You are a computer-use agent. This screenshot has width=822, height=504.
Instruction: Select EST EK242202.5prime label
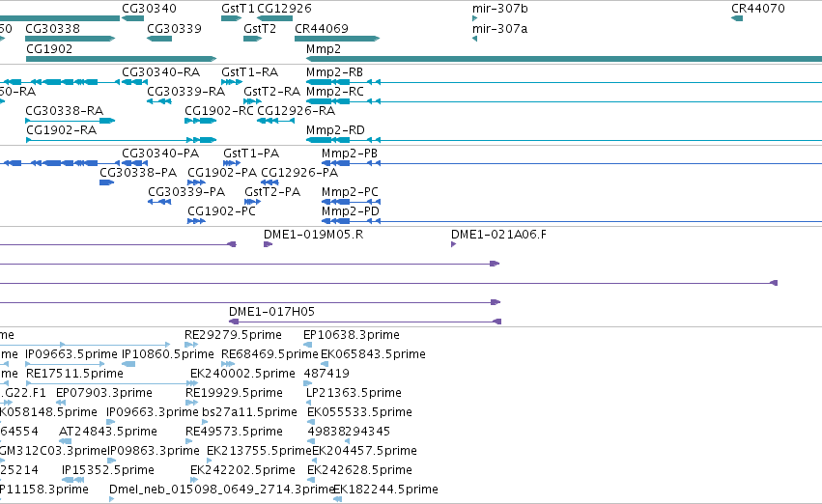242,470
